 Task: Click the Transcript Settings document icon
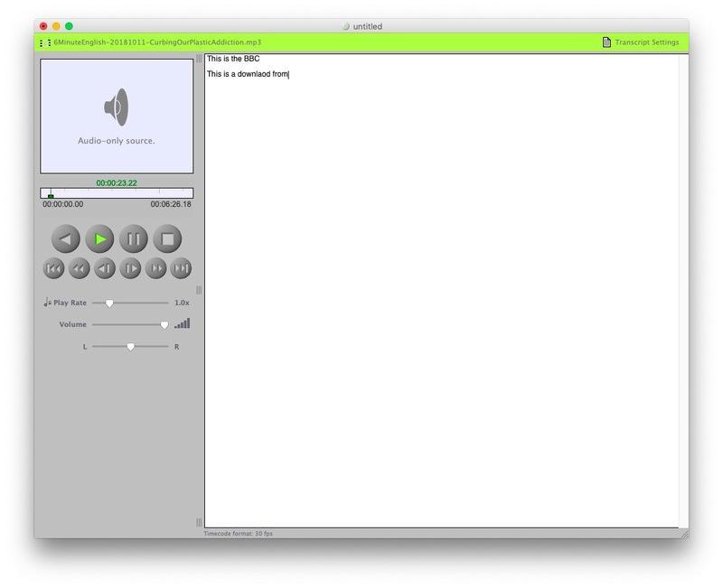(606, 42)
